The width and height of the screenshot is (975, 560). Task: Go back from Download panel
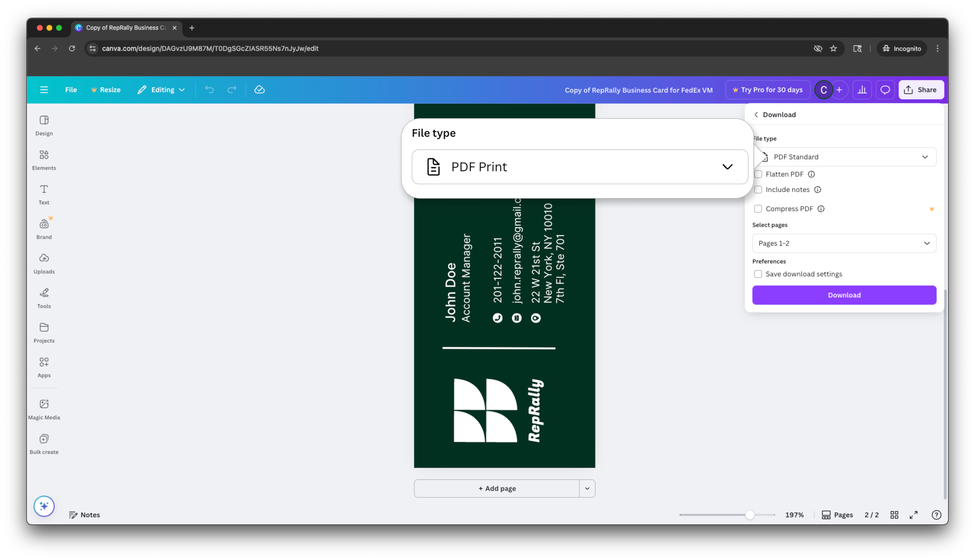pyautogui.click(x=757, y=115)
